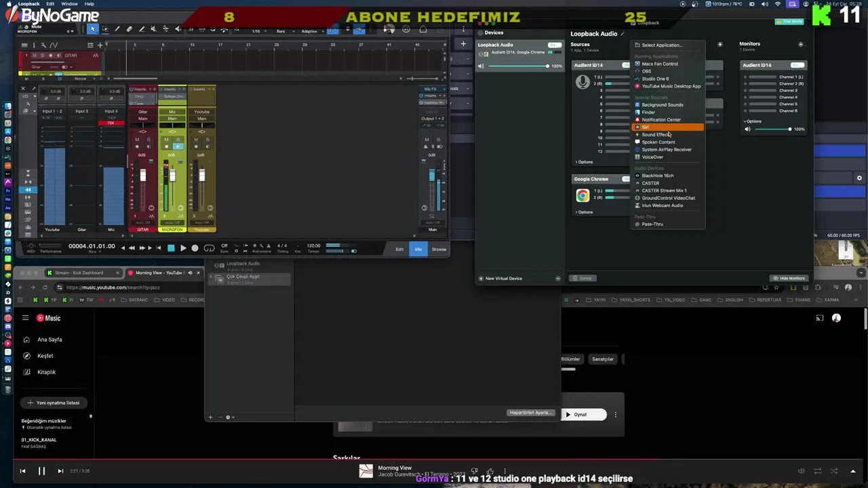
Task: Select the Arrow tool in Studio One
Action: tap(92, 29)
